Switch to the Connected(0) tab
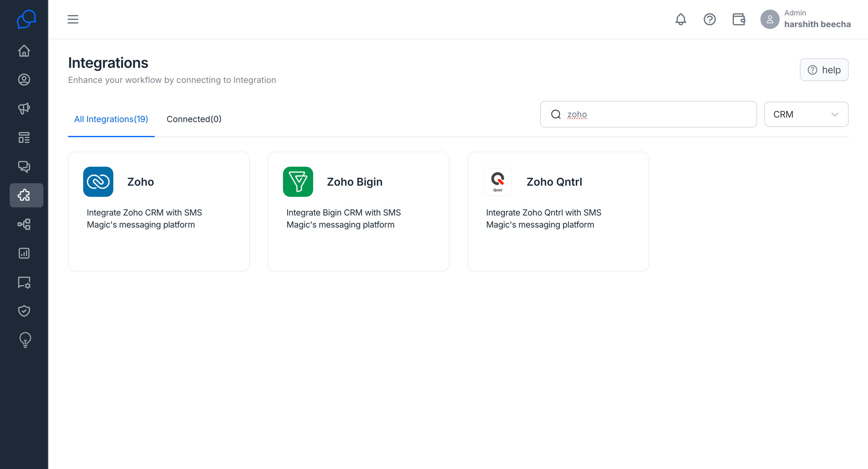 194,119
